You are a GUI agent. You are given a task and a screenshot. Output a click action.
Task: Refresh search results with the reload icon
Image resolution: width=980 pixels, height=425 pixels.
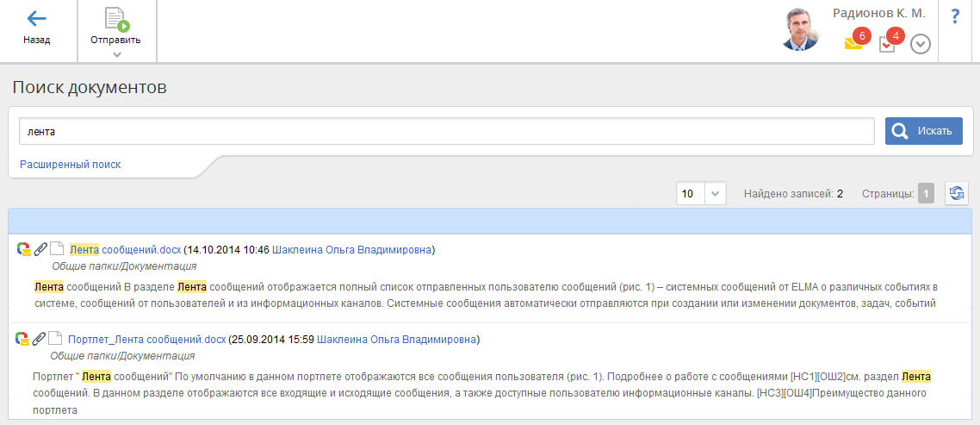coord(956,194)
